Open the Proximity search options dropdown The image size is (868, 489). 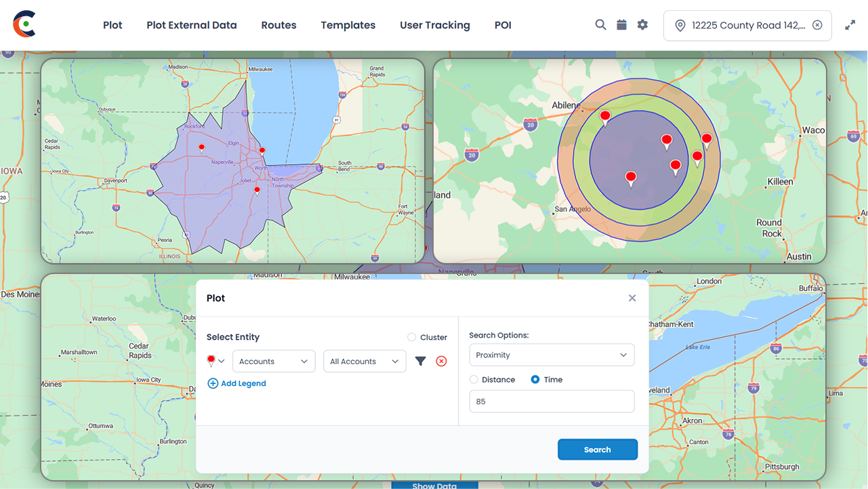[x=552, y=355]
